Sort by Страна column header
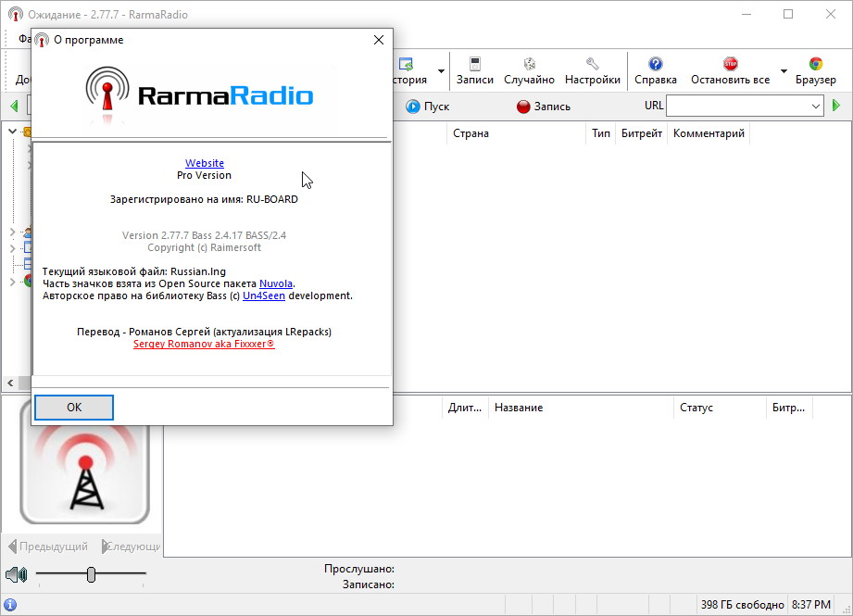This screenshot has height=616, width=853. [516, 133]
